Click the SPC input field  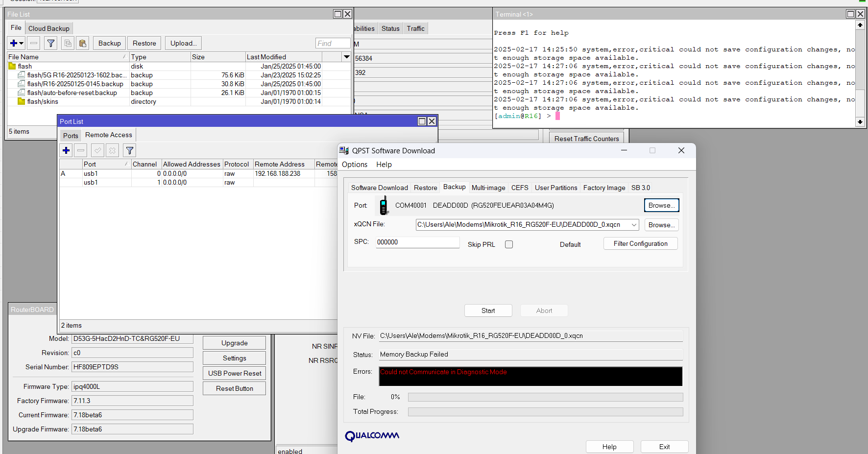(417, 242)
